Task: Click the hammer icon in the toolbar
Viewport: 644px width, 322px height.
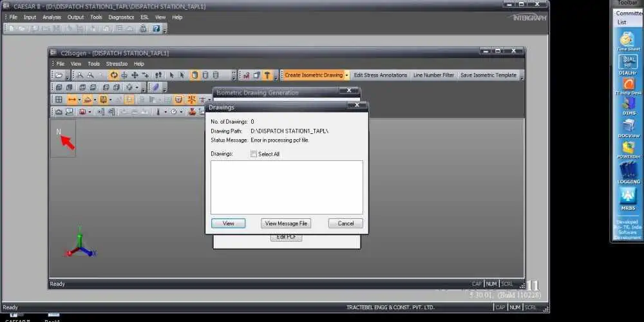Action: pyautogui.click(x=267, y=75)
